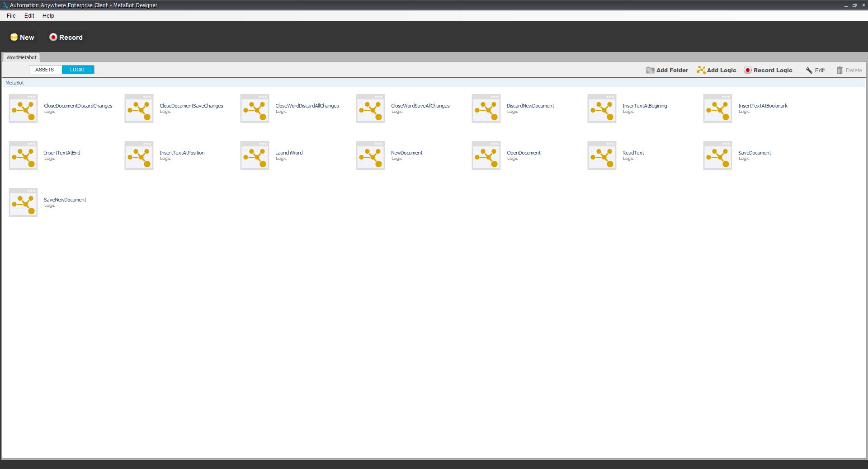Click the SaveDocument name text
The width and height of the screenshot is (868, 469).
[x=755, y=153]
